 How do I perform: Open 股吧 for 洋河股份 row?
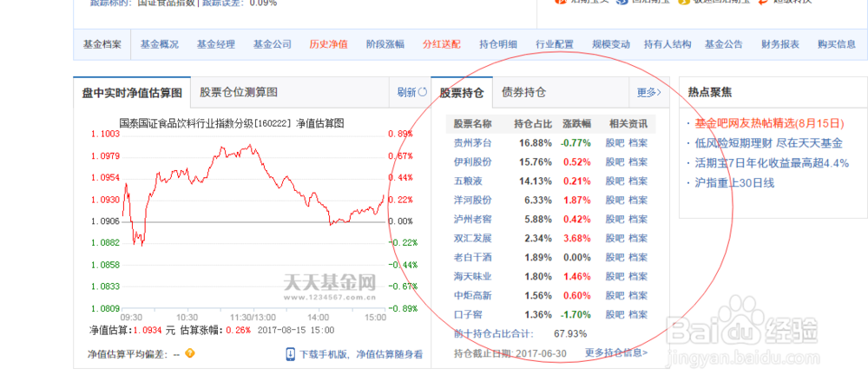coord(615,200)
